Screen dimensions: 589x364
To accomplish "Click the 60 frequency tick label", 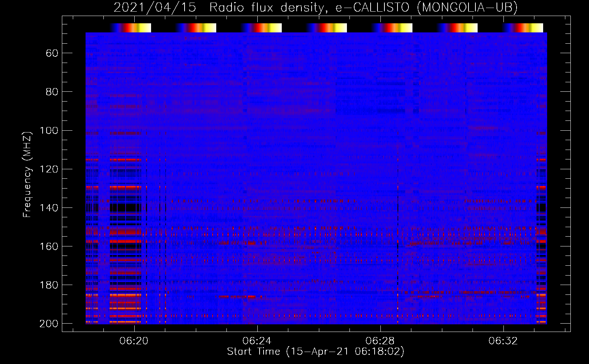I will click(52, 54).
